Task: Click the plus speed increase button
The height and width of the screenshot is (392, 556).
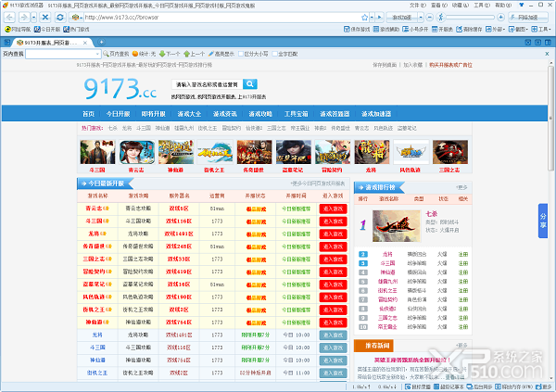Action: 500,17
